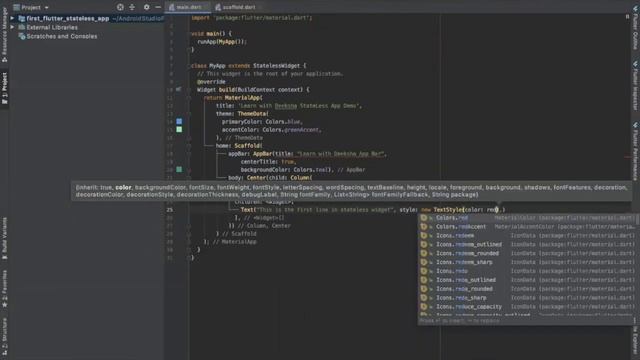Select the Colors.redAccent completion suggestion
The image size is (640, 360).
[x=527, y=227]
